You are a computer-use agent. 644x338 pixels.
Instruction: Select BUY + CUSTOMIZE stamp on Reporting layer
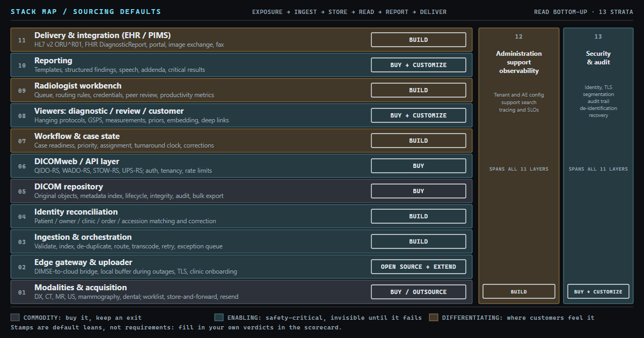[419, 65]
